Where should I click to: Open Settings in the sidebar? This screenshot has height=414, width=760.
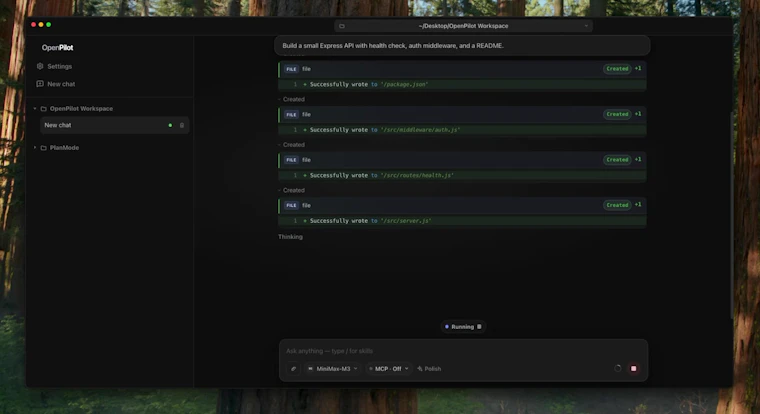[x=54, y=66]
